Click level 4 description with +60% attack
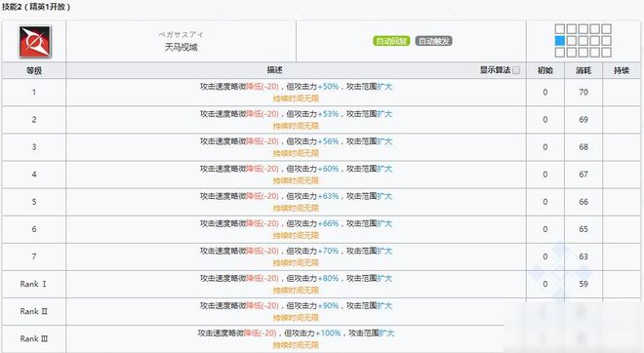This screenshot has width=644, height=353. tap(296, 175)
